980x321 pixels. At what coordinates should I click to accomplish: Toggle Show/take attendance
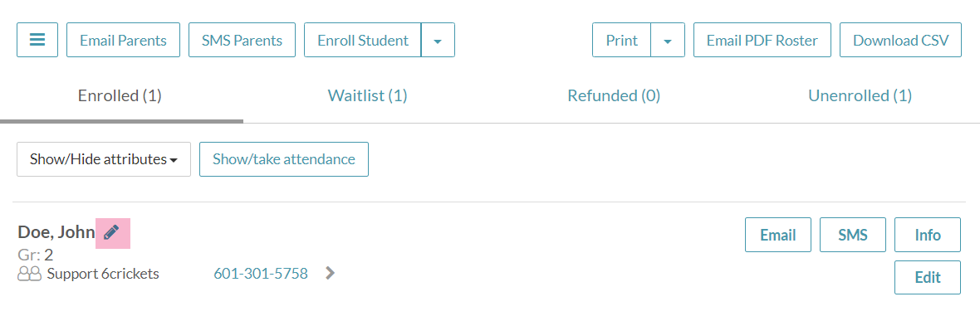(284, 159)
